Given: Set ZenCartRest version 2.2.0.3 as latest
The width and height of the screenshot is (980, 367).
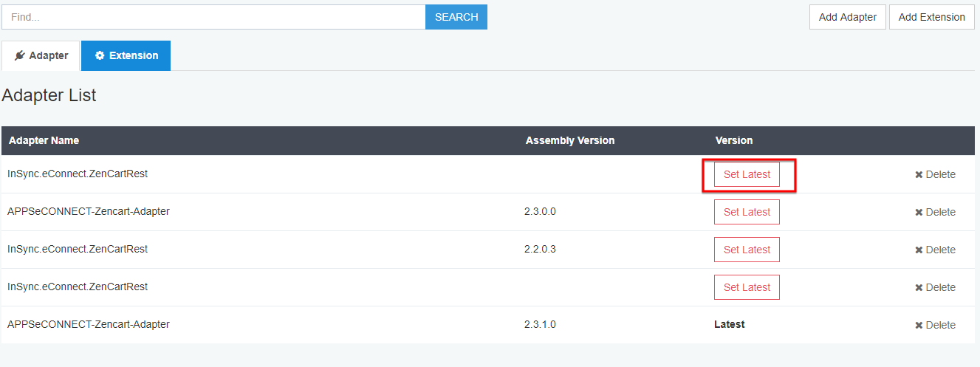Looking at the screenshot, I should pos(747,250).
